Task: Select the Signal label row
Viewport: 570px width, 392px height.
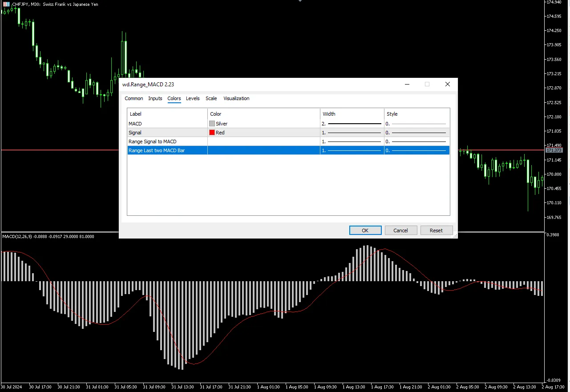Action: tap(167, 133)
